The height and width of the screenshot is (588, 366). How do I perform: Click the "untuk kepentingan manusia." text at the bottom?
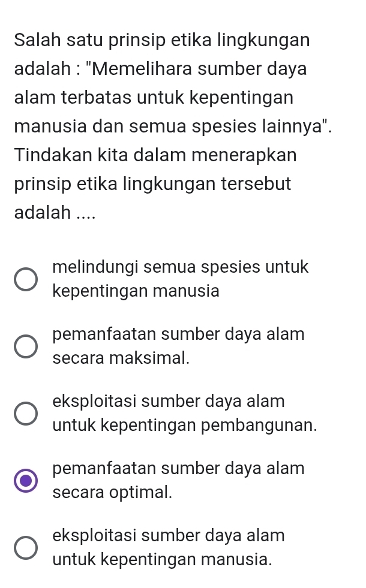point(162,559)
